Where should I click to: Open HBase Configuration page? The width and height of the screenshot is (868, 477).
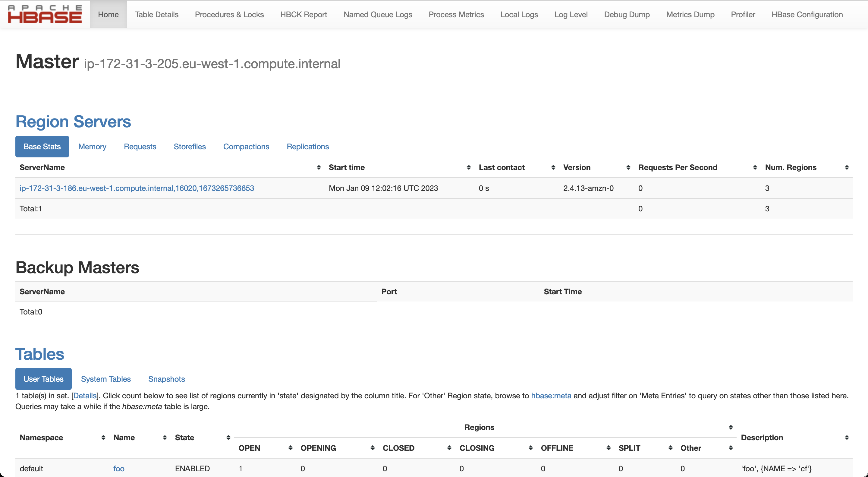tap(807, 14)
